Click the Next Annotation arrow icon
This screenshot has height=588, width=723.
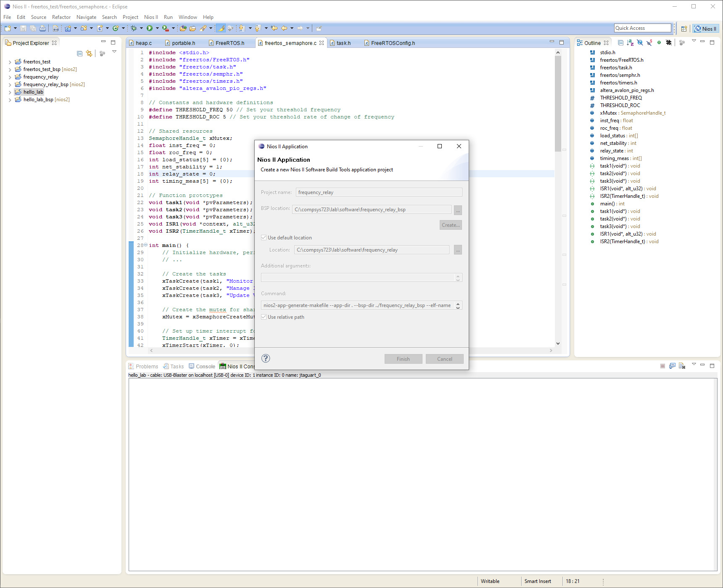242,28
